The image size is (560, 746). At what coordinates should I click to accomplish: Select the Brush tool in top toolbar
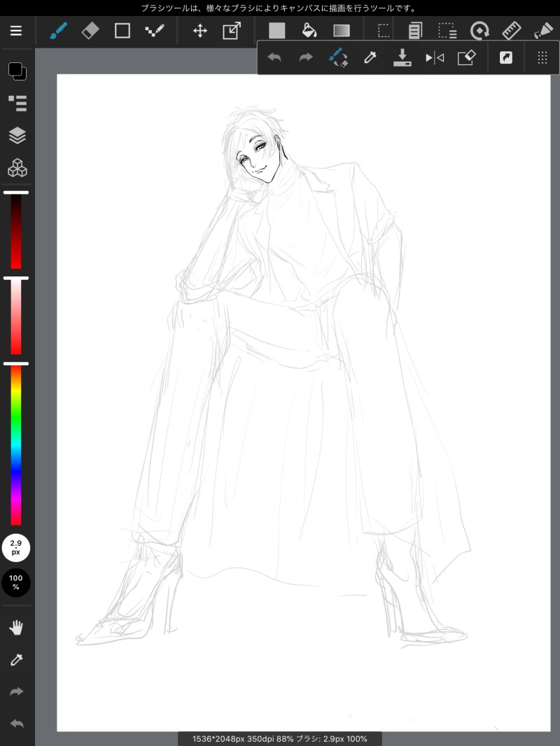[x=58, y=31]
